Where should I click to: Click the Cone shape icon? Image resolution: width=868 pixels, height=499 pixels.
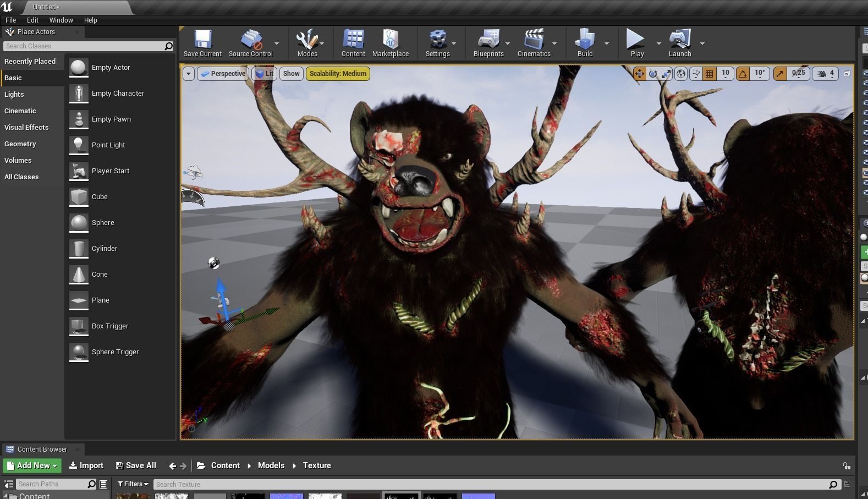79,275
